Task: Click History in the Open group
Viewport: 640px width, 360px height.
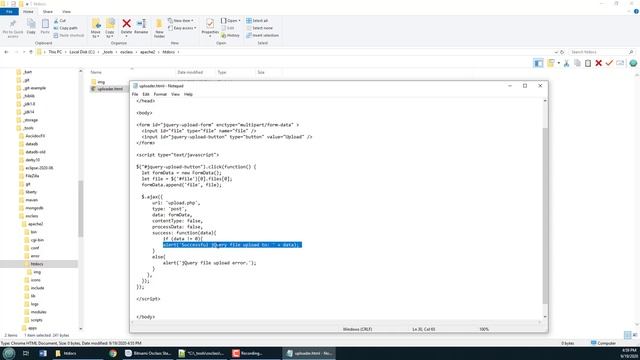Action: (x=230, y=36)
